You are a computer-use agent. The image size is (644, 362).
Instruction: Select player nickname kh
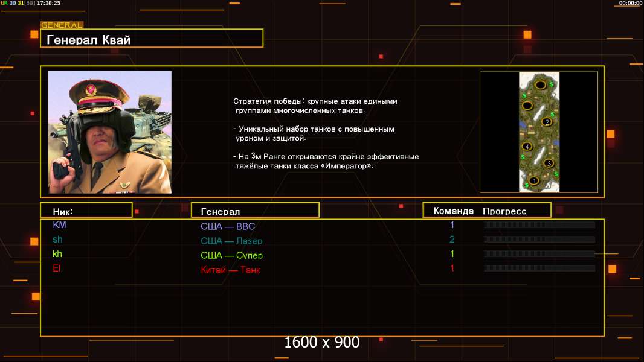point(57,254)
